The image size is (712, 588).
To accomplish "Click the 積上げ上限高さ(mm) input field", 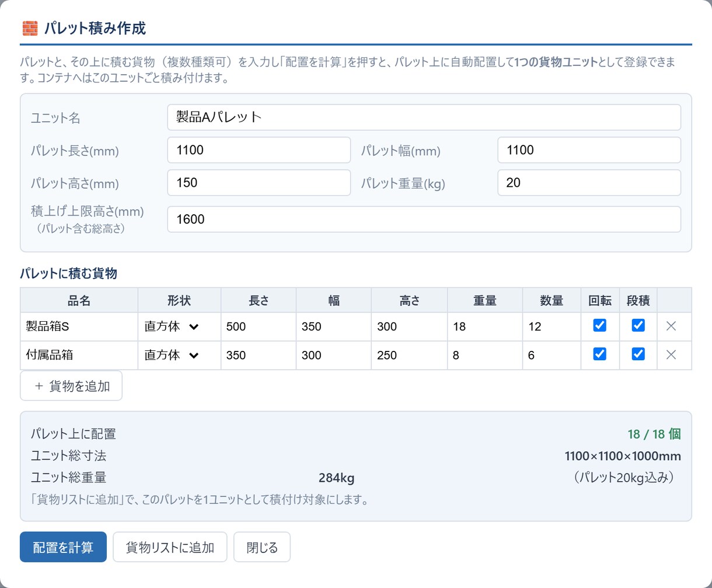I will [424, 219].
